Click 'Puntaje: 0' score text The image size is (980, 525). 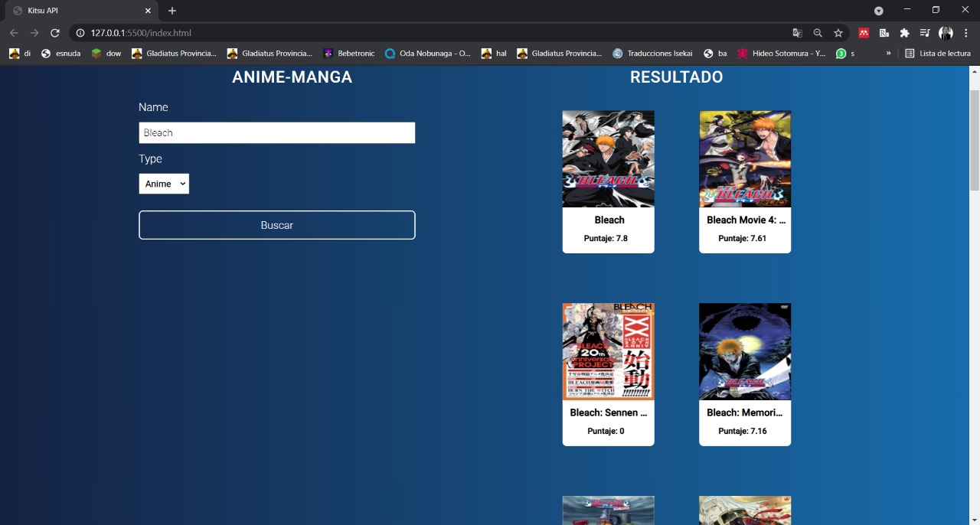pyautogui.click(x=606, y=432)
